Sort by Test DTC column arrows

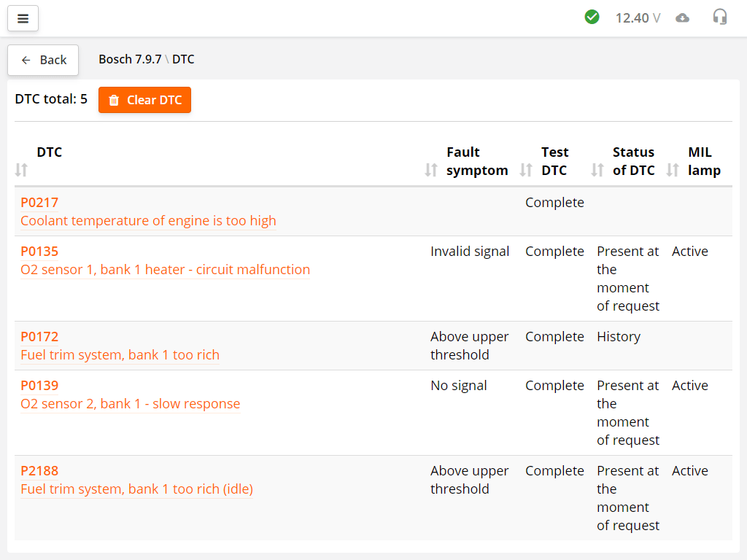pyautogui.click(x=526, y=170)
